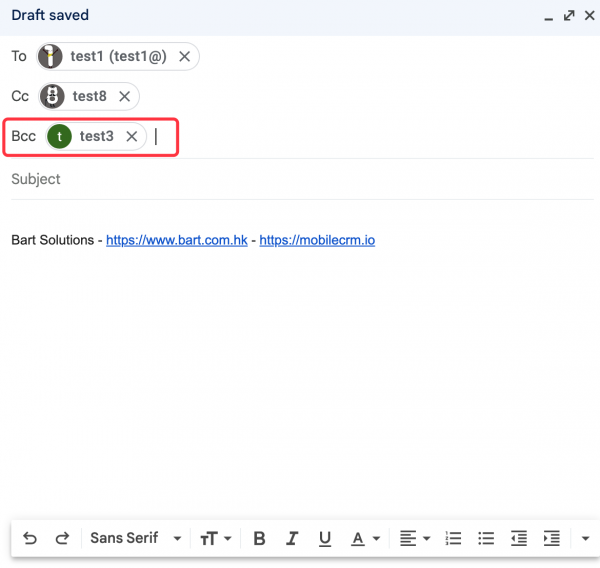The height and width of the screenshot is (568, 600).
Task: Redo last edit
Action: (x=62, y=538)
